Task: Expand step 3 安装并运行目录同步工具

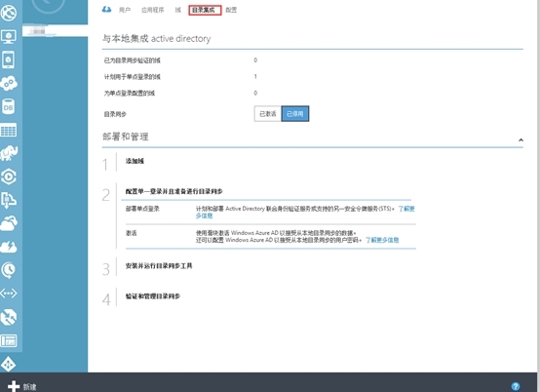Action: [x=159, y=265]
